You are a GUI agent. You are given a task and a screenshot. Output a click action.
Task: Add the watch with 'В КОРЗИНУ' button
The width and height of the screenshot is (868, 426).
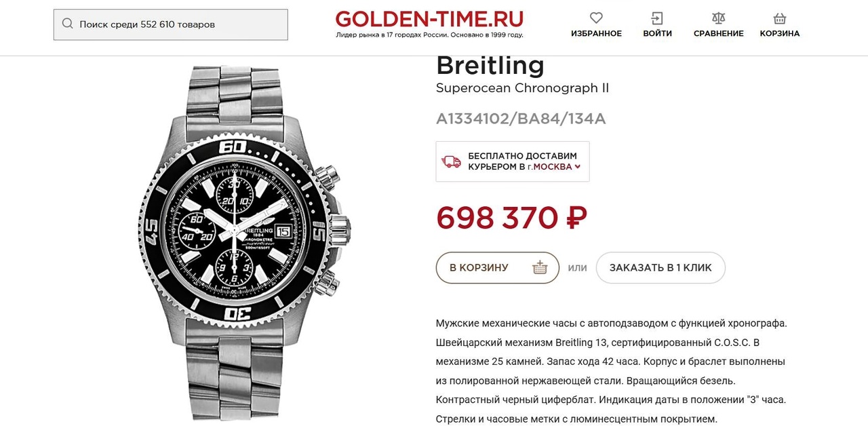pos(479,267)
